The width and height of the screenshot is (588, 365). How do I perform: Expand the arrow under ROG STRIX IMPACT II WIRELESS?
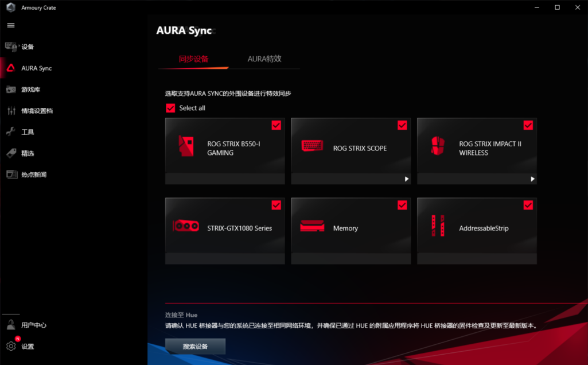pyautogui.click(x=532, y=179)
